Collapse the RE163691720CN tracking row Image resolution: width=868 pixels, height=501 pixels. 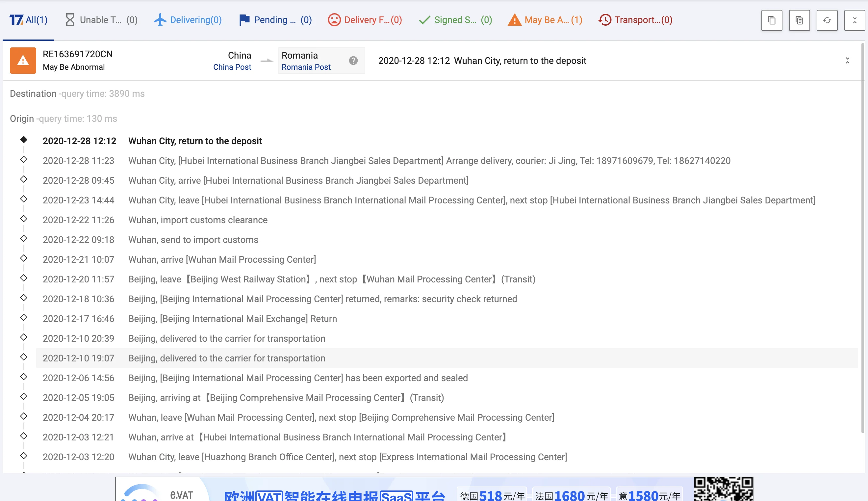pyautogui.click(x=847, y=61)
